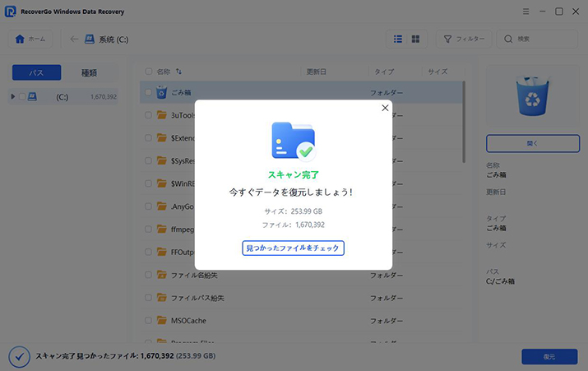Image resolution: width=588 pixels, height=371 pixels.
Task: Click the ファイル名紛失 folder icon
Action: coord(162,275)
